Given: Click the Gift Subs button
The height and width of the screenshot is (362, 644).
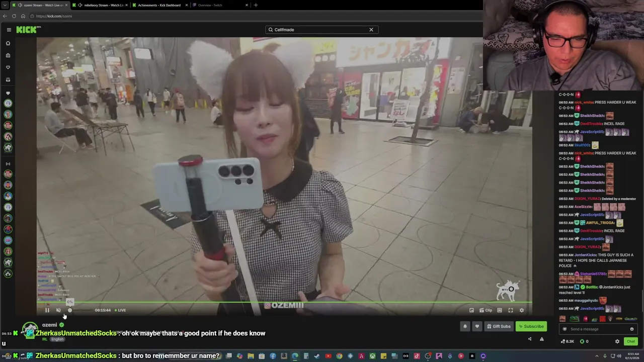Looking at the screenshot, I should coord(499,326).
